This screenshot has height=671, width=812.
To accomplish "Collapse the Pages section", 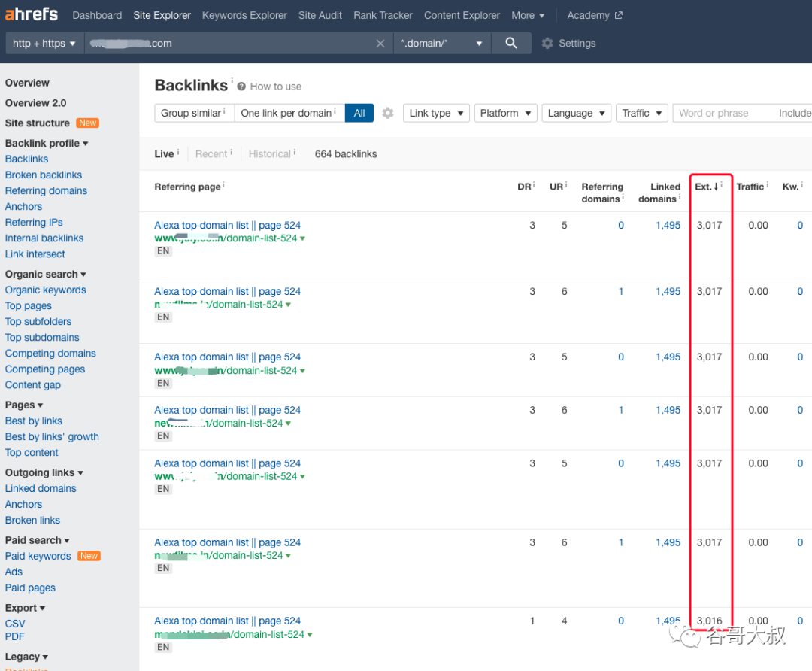I will tap(24, 405).
